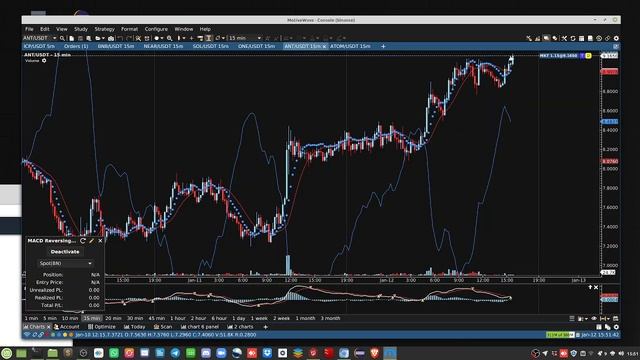
Task: Click the wifi connection status icon
Action: coord(27,335)
